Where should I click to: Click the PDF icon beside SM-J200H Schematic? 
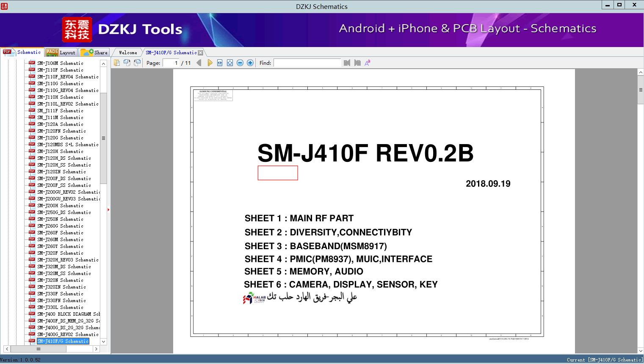(32, 206)
